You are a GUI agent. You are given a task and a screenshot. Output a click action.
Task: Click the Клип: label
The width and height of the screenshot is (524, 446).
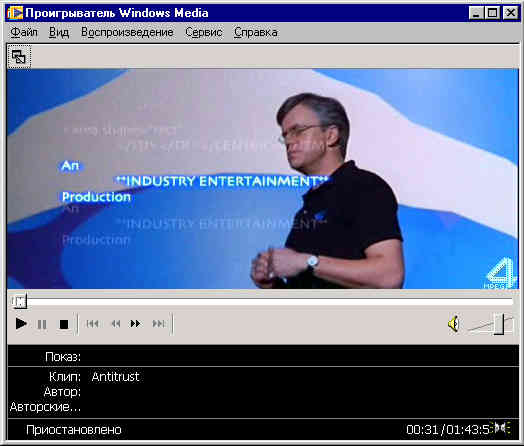(65, 377)
